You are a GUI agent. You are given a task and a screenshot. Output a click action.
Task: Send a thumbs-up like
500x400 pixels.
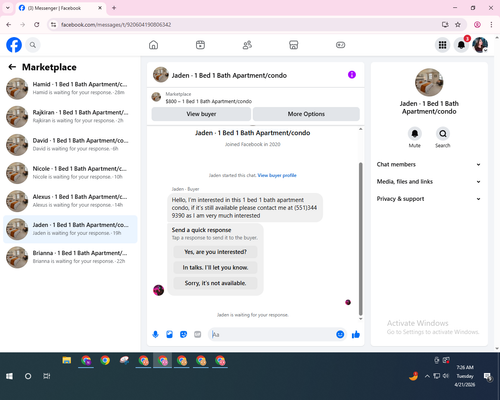click(x=356, y=334)
